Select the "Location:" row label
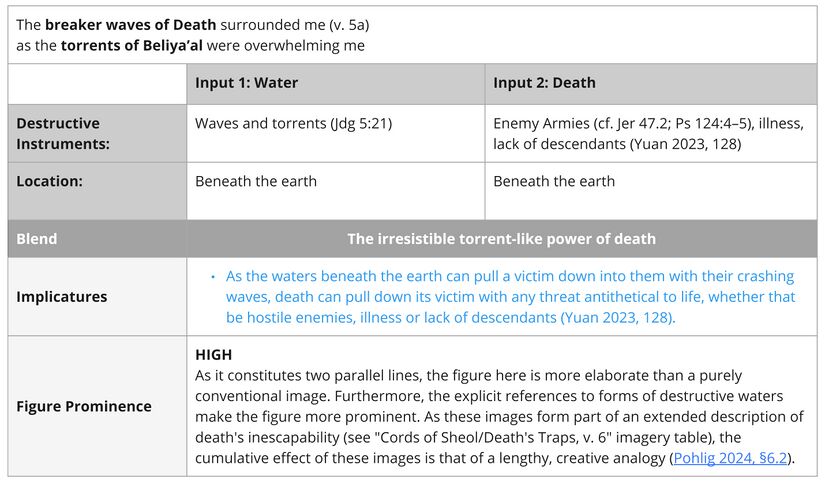 pos(49,181)
